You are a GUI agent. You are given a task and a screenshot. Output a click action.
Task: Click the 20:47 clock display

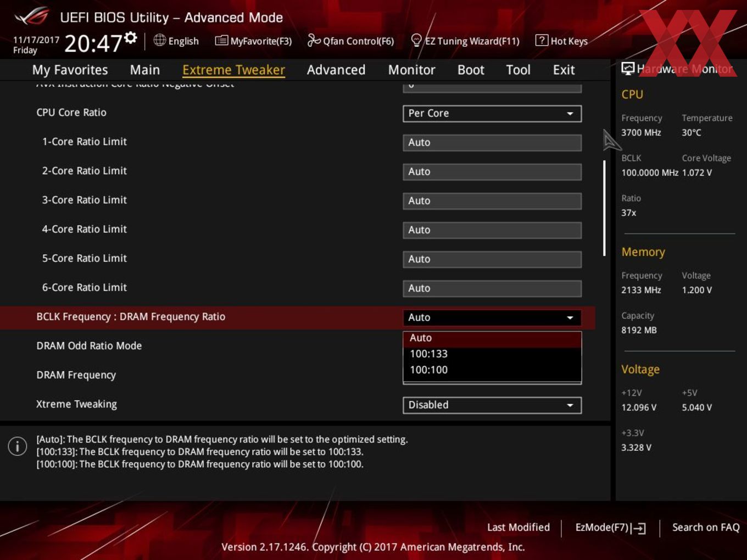(93, 43)
